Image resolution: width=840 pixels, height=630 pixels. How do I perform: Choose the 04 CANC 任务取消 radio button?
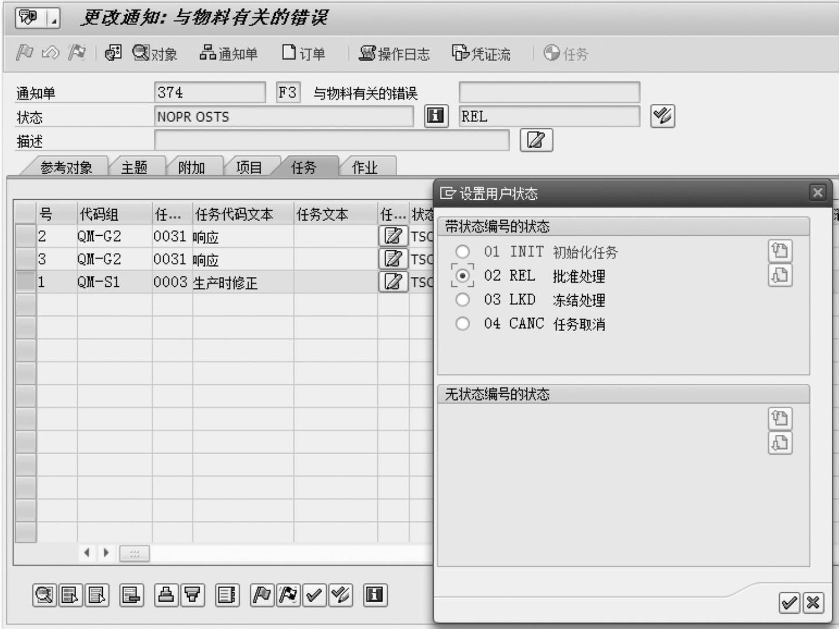[462, 323]
